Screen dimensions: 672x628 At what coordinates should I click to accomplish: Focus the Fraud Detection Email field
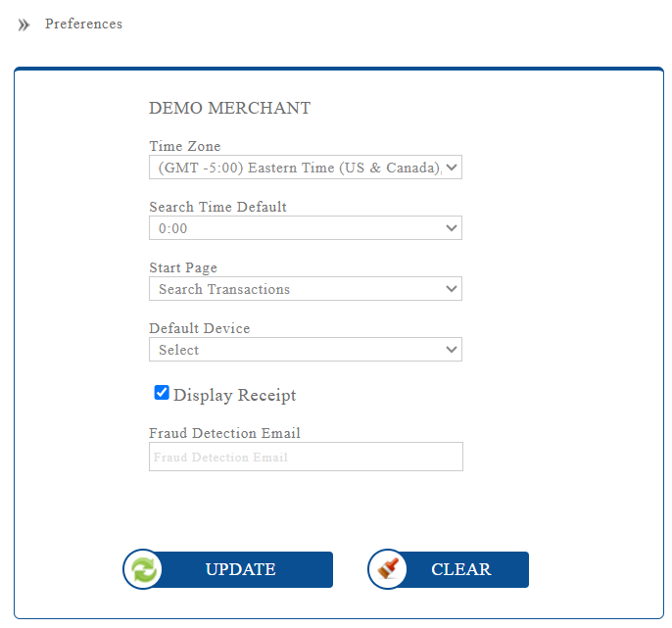(305, 457)
